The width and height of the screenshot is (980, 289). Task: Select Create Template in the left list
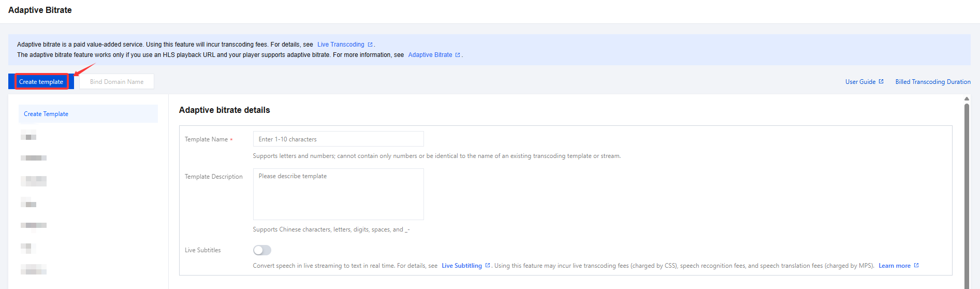(x=46, y=114)
